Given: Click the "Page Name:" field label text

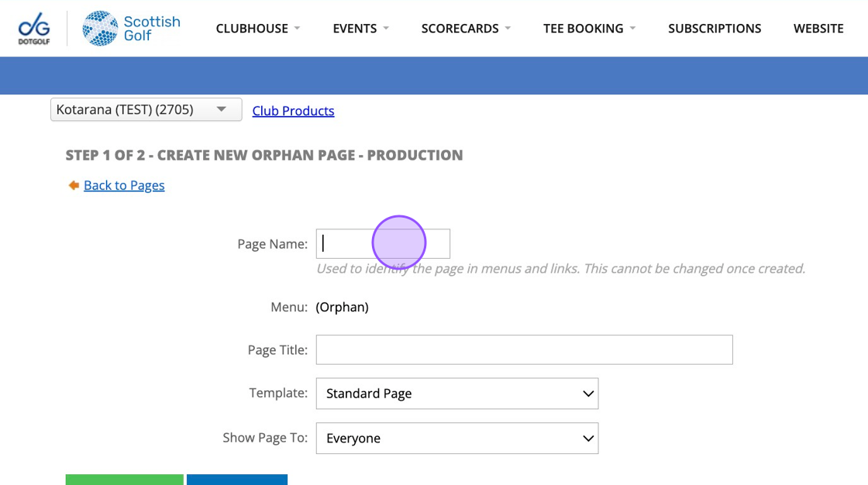Looking at the screenshot, I should (x=272, y=244).
